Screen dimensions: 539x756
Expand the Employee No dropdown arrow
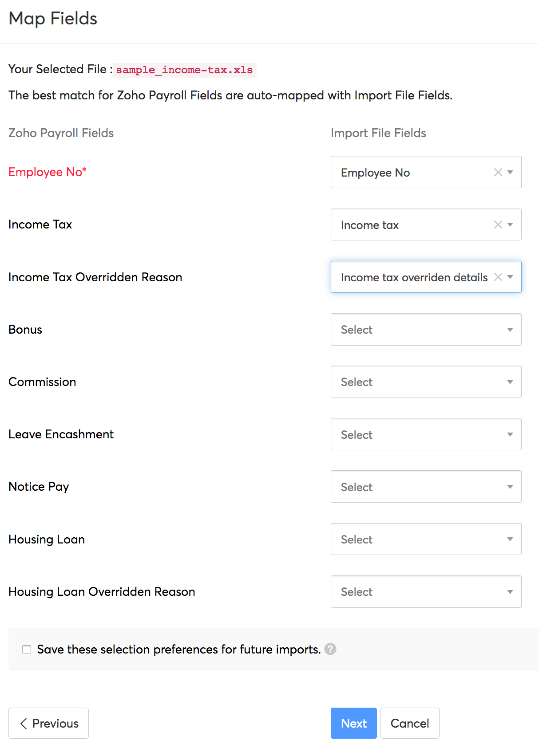[510, 172]
